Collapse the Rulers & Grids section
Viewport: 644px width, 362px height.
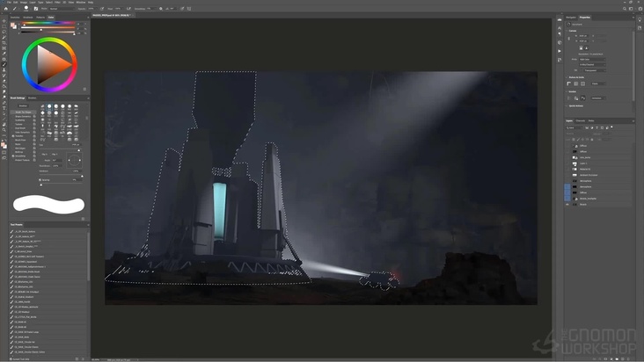point(567,77)
